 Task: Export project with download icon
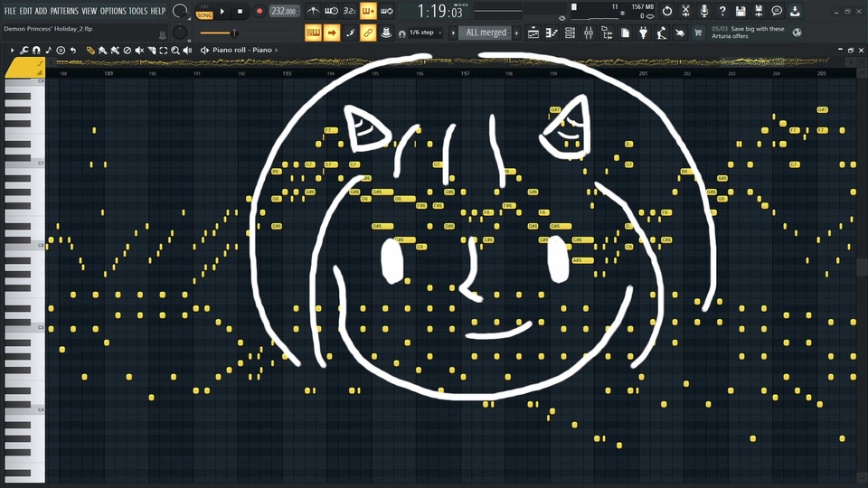point(795,11)
